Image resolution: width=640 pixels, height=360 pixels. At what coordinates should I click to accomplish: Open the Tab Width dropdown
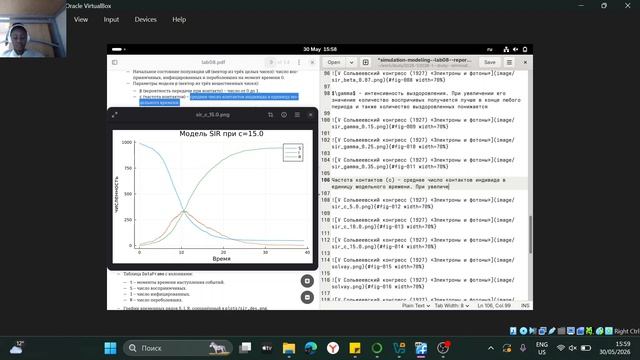coord(451,306)
